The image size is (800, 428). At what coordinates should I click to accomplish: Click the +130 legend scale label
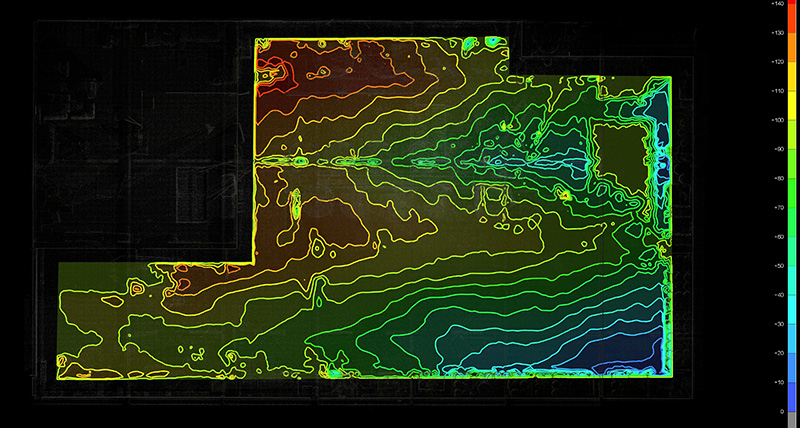(775, 33)
